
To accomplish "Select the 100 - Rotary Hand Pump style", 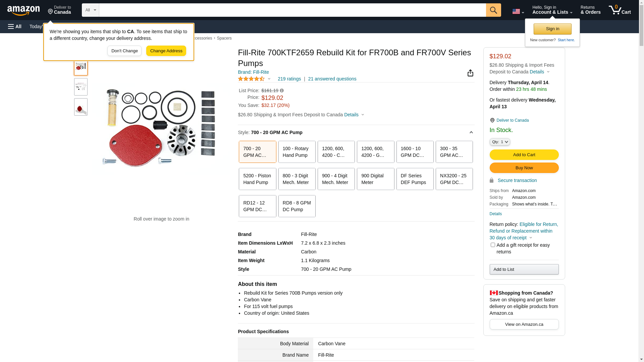I will (x=297, y=152).
